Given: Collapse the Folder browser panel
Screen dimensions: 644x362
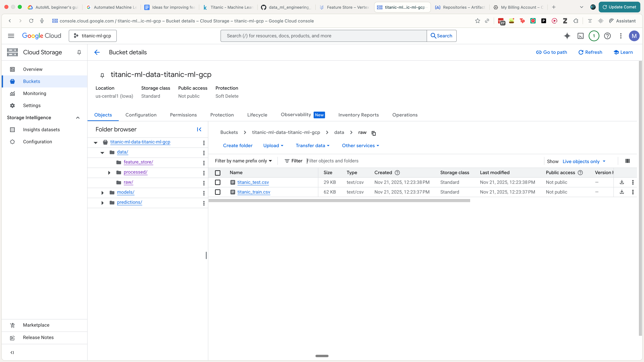Looking at the screenshot, I should click(x=199, y=129).
